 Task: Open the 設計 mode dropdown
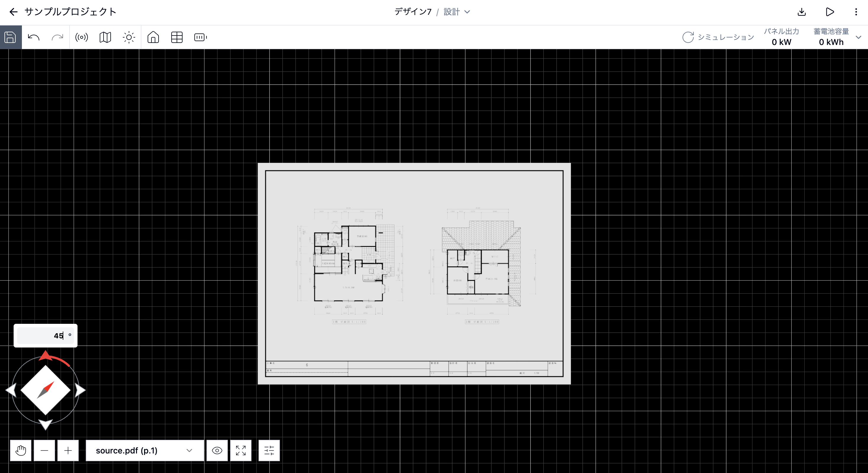pos(457,12)
